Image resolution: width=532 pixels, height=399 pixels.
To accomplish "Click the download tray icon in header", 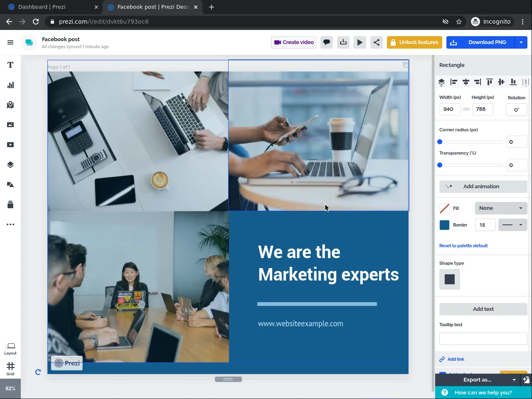I will pos(343,42).
